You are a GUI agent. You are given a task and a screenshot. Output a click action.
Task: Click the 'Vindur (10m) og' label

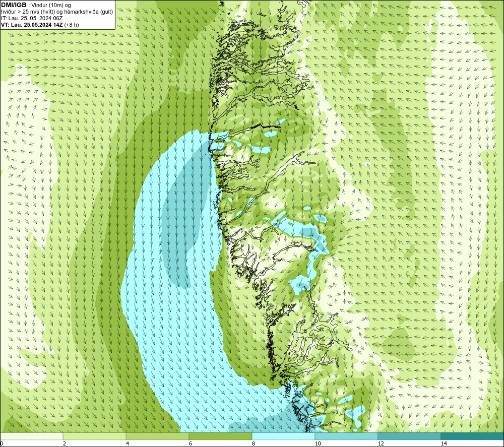pyautogui.click(x=51, y=6)
